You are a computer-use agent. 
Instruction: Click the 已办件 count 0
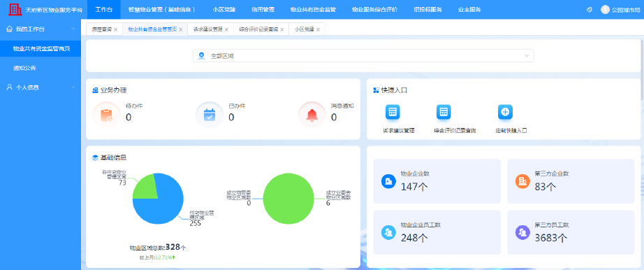(231, 118)
